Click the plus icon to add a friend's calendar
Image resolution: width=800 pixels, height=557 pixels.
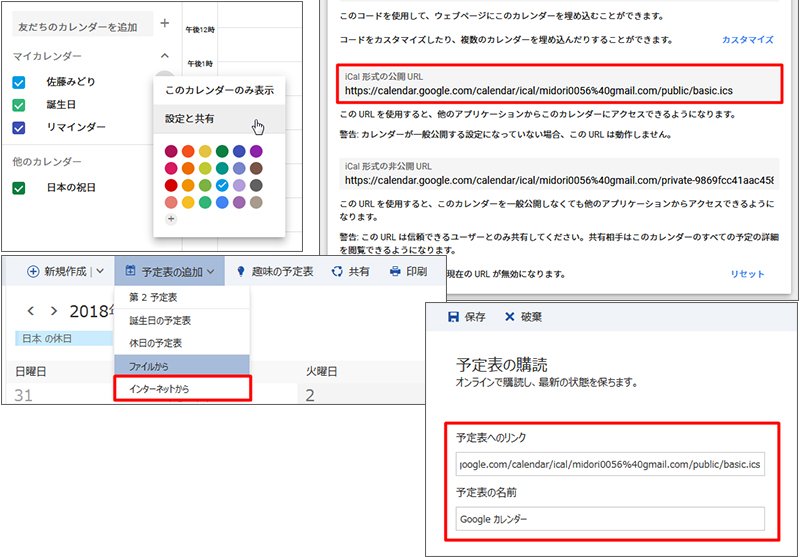pyautogui.click(x=164, y=23)
